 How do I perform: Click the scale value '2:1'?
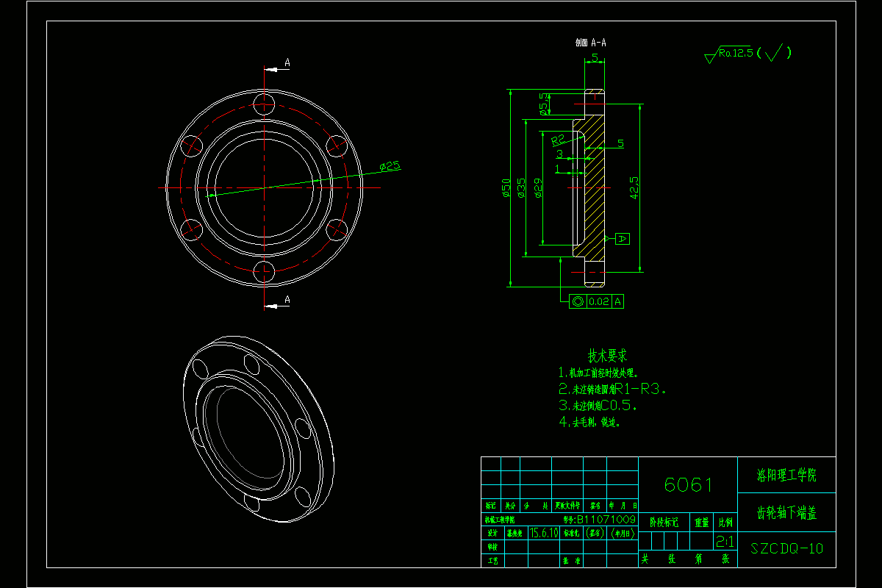pyautogui.click(x=725, y=541)
